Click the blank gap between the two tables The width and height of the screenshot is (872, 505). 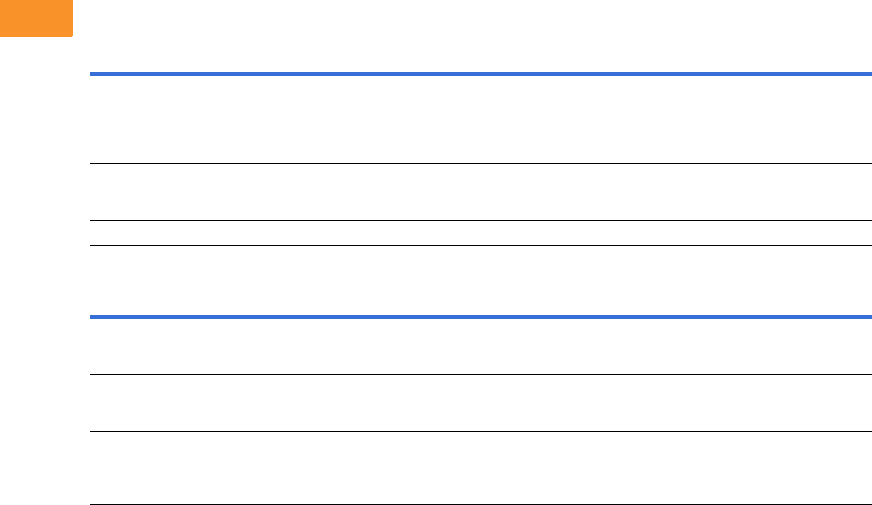pos(481,281)
